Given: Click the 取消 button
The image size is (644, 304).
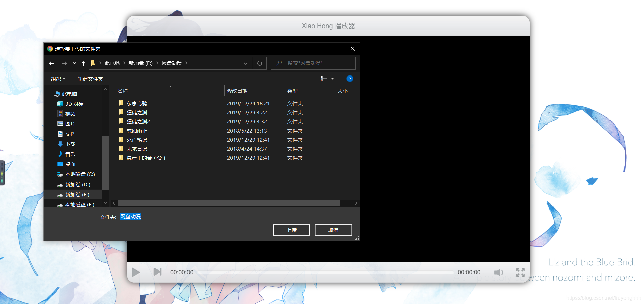Looking at the screenshot, I should 333,230.
